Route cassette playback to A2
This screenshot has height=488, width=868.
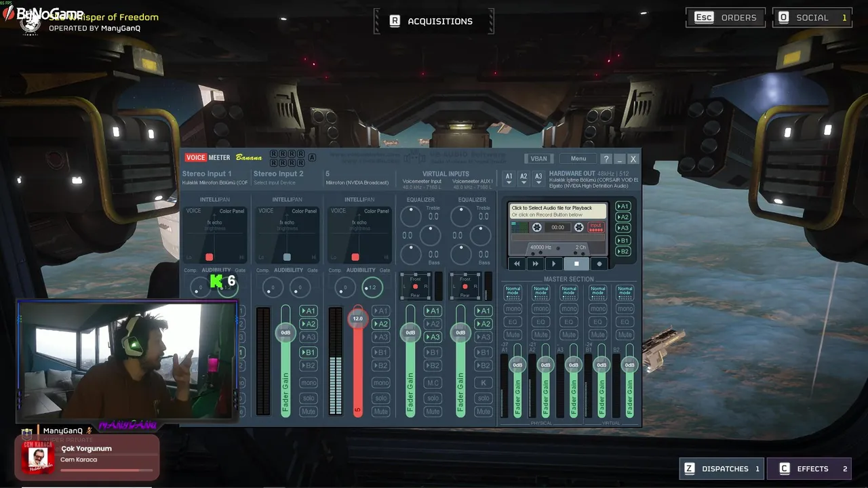click(623, 217)
